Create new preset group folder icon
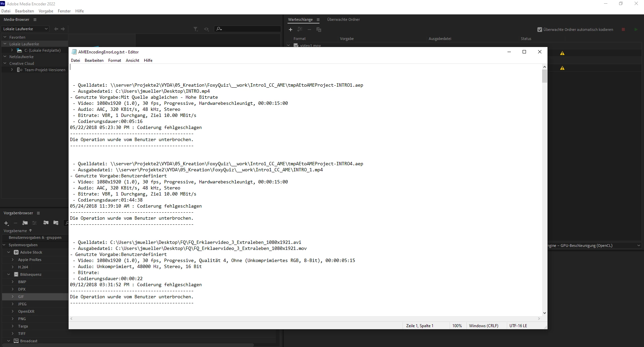Viewport: 644px width, 347px height. [25, 223]
